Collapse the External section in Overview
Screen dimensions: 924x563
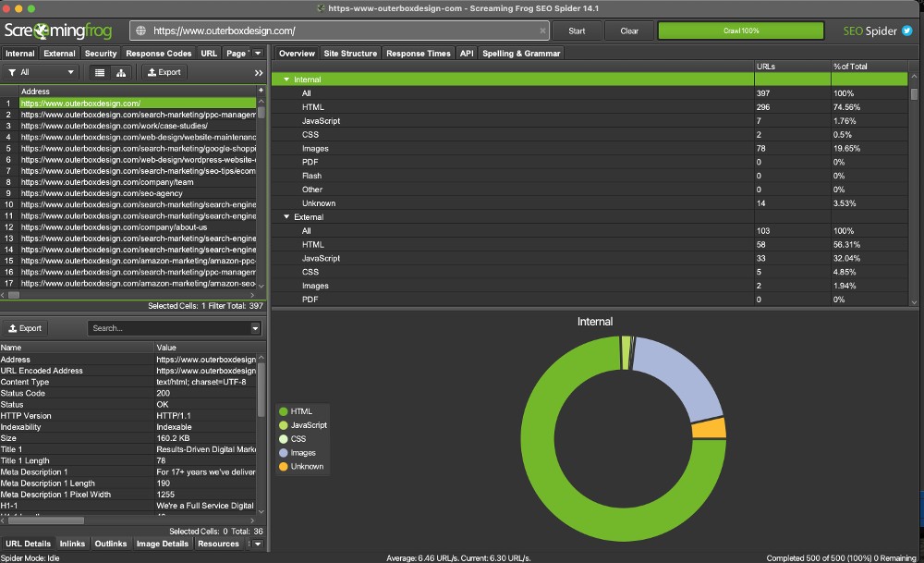(x=287, y=217)
